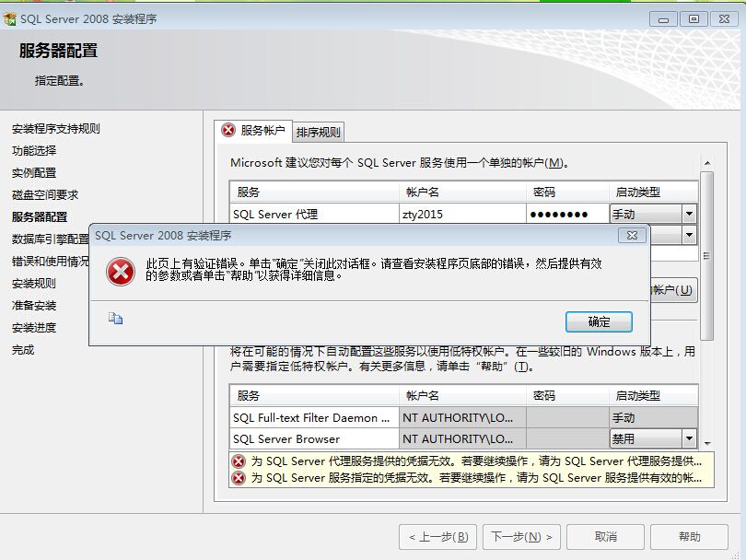Select 安装规则 in the left steps list
Screen dimensions: 746x560
click(34, 284)
